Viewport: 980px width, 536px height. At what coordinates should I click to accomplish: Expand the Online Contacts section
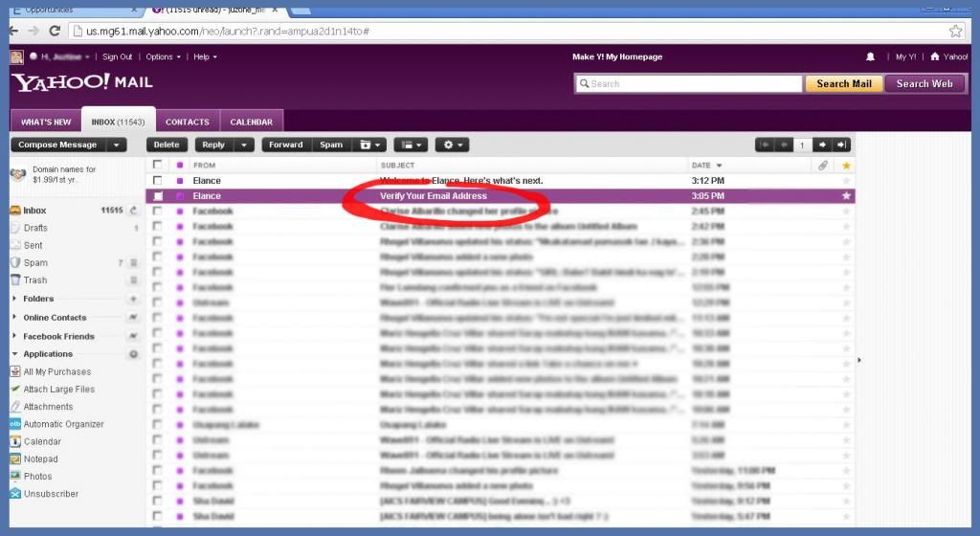tap(14, 318)
